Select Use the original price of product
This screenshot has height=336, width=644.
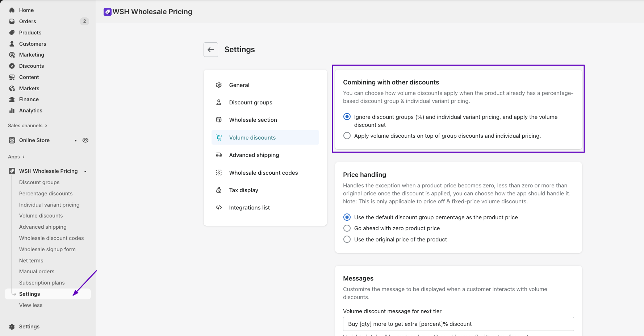347,240
